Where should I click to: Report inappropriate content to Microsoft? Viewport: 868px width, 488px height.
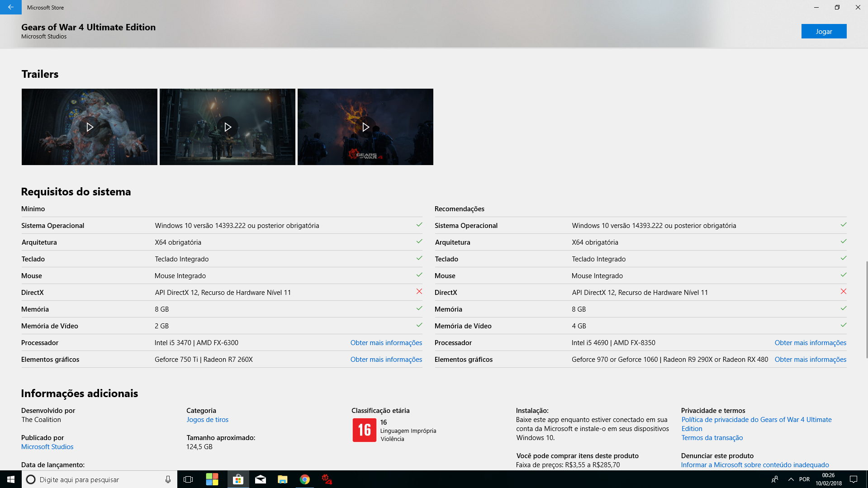(x=755, y=465)
